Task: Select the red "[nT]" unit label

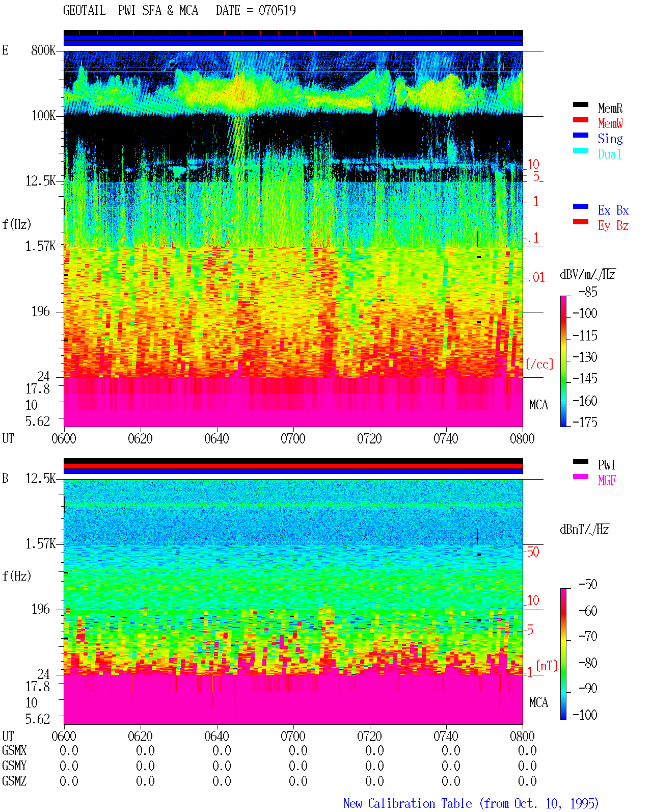Action: click(x=547, y=666)
